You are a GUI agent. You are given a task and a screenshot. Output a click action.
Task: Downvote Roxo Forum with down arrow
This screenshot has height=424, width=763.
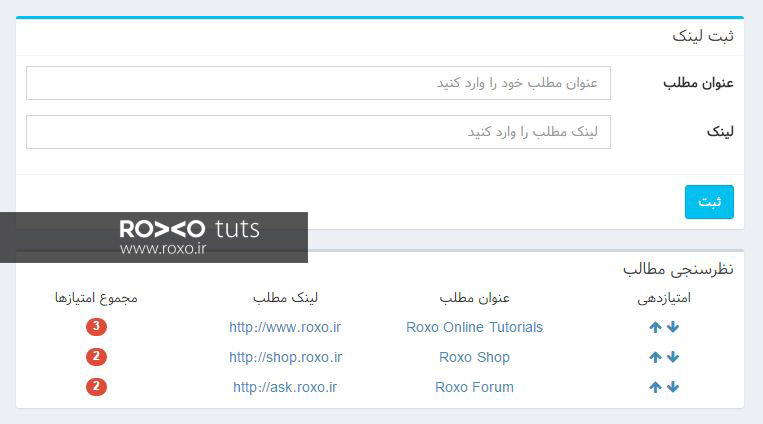click(x=673, y=387)
